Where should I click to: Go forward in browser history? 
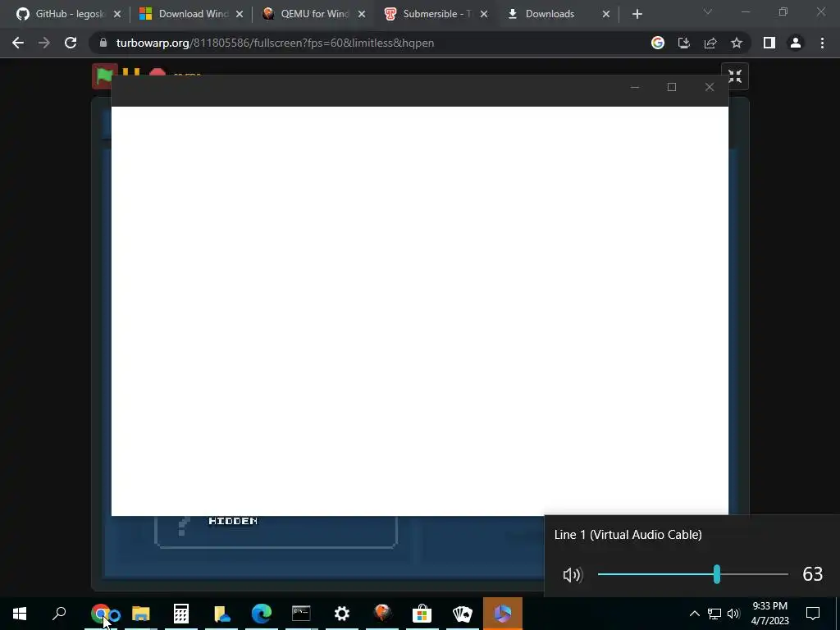(x=44, y=43)
